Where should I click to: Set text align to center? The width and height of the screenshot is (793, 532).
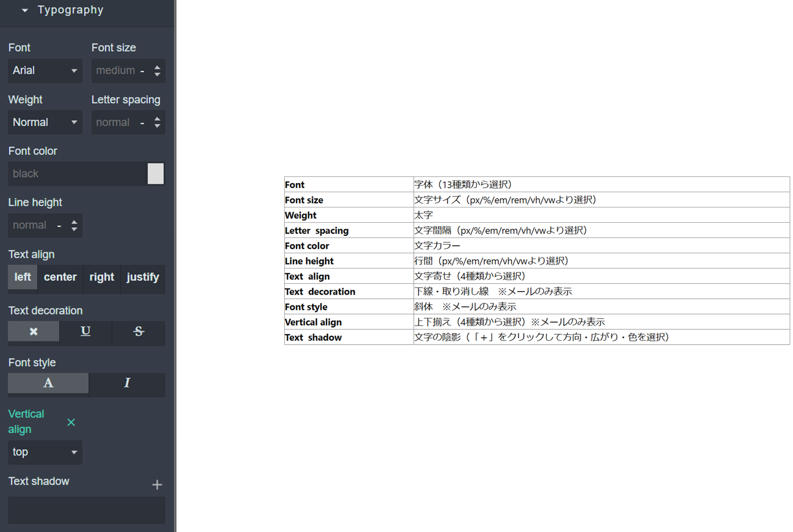click(x=60, y=277)
